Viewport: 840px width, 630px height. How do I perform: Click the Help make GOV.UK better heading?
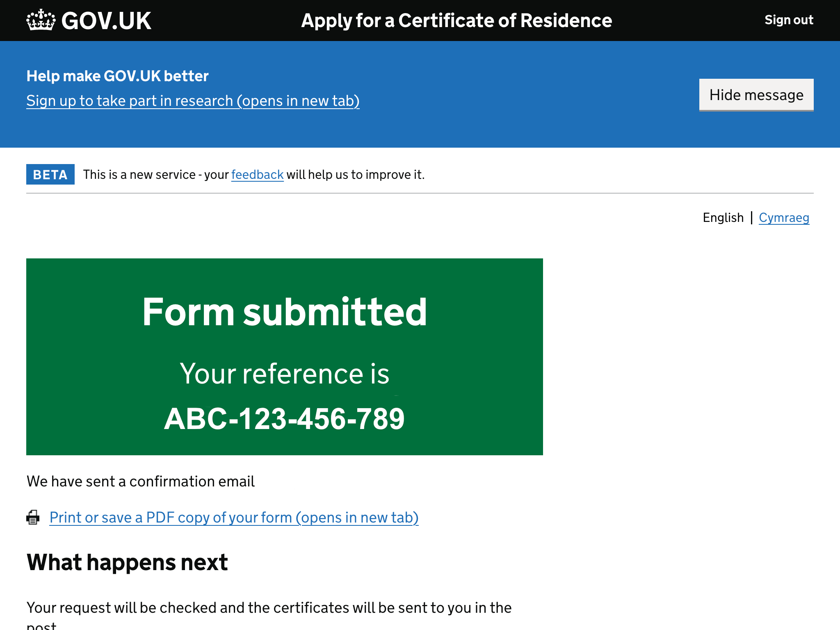[117, 76]
